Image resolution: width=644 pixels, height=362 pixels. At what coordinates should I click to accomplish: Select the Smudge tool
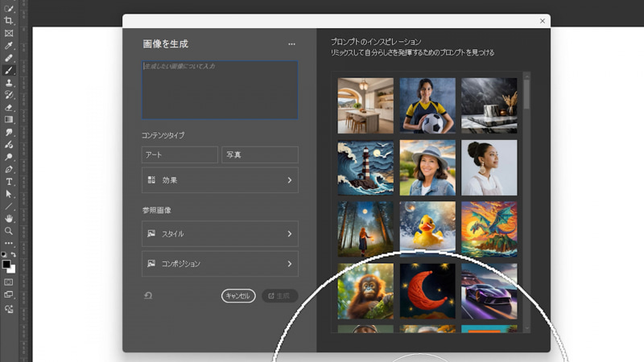tap(9, 132)
